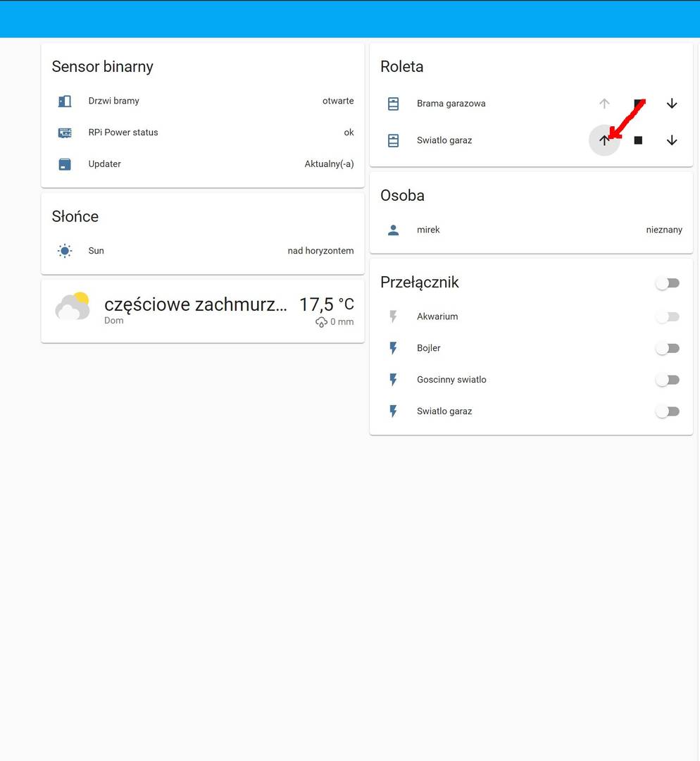This screenshot has width=700, height=761.
Task: Click the Akwarium flash icon
Action: [x=394, y=316]
